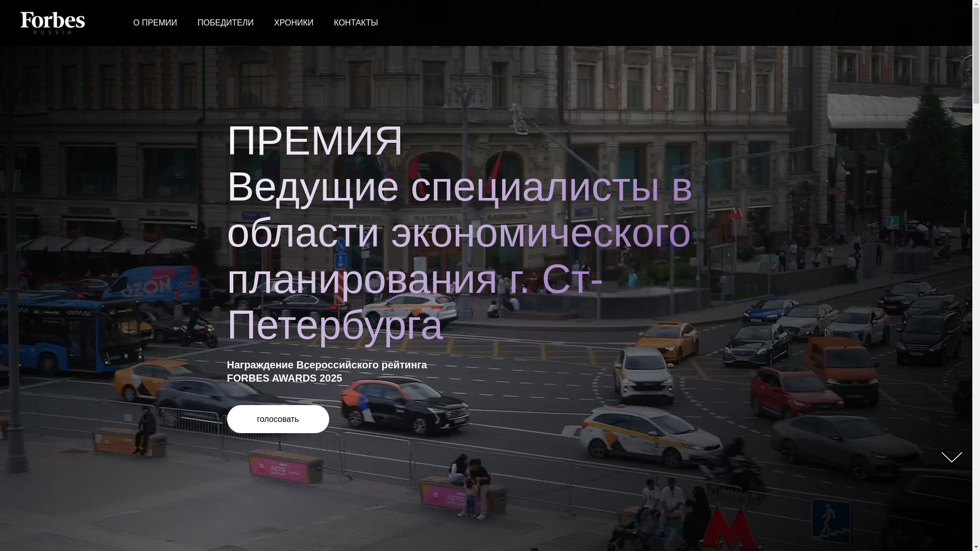
Task: Select the КОНТАКТЫ menu item
Action: click(356, 23)
